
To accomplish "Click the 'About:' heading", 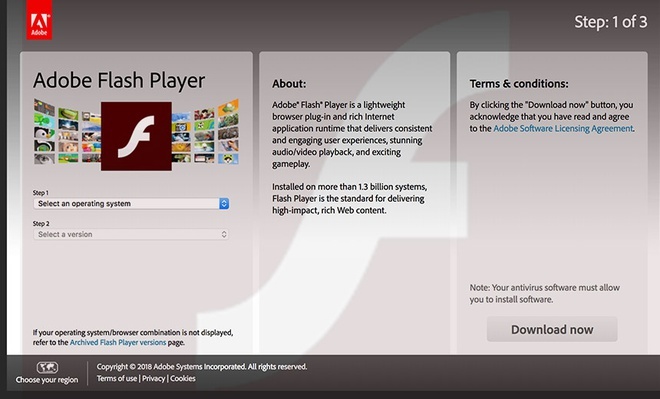I will pos(289,84).
